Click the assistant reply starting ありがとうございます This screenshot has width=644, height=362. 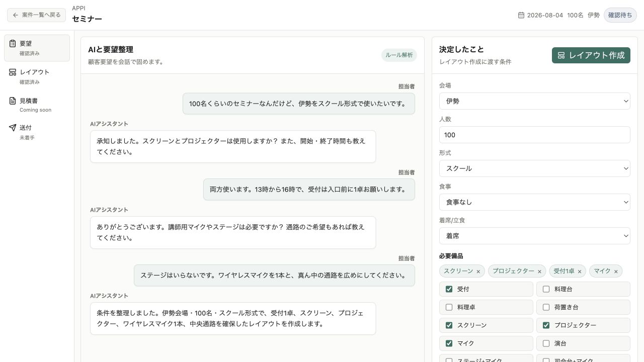click(233, 232)
